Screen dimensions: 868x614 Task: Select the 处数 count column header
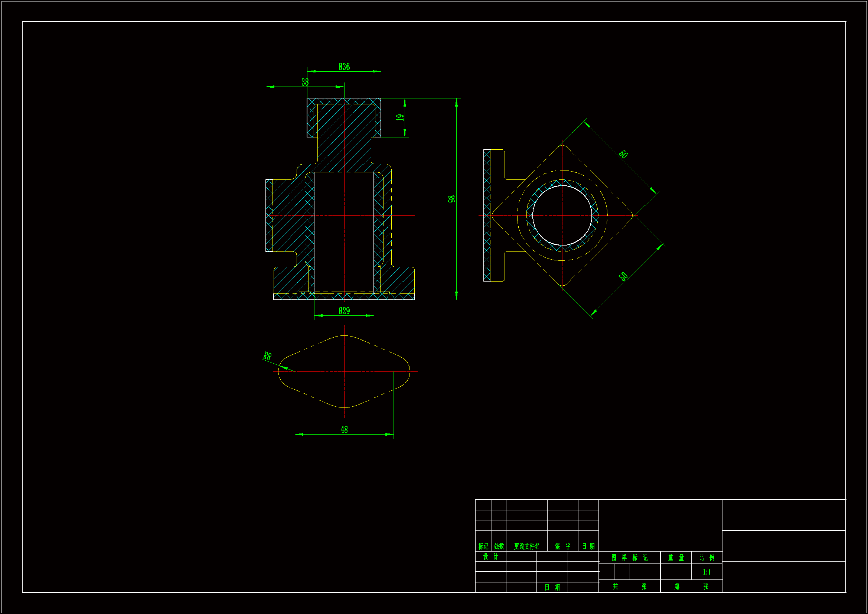click(499, 546)
